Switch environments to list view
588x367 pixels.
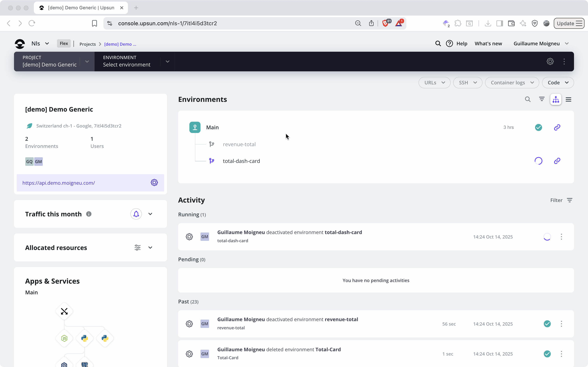coord(568,99)
